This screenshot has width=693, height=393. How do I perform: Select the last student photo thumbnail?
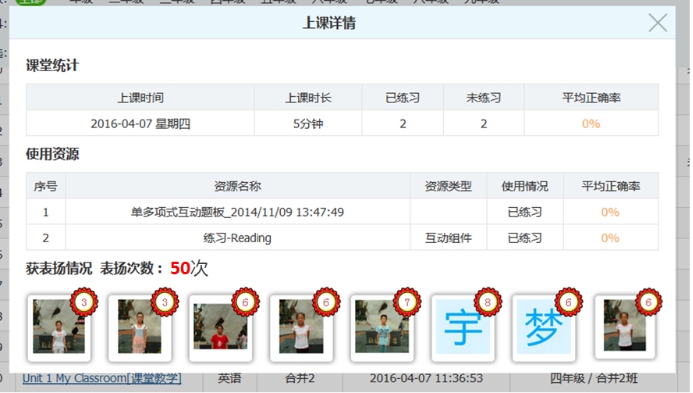click(625, 327)
